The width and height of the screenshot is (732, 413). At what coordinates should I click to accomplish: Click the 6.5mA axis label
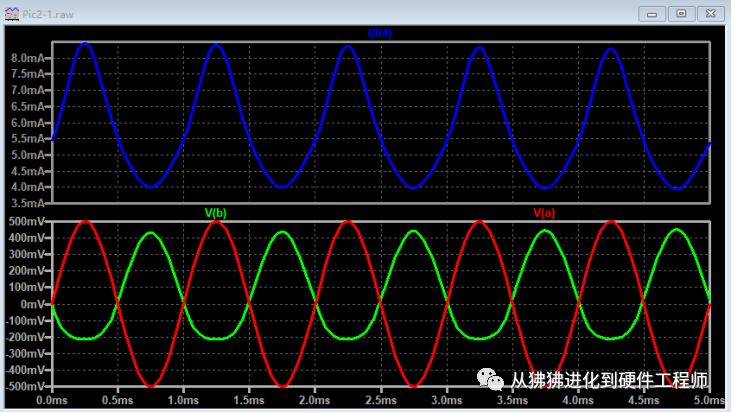click(x=28, y=107)
